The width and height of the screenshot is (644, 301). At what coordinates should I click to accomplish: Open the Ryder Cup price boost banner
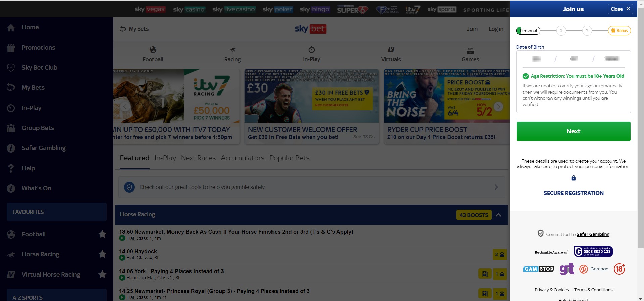(x=447, y=107)
